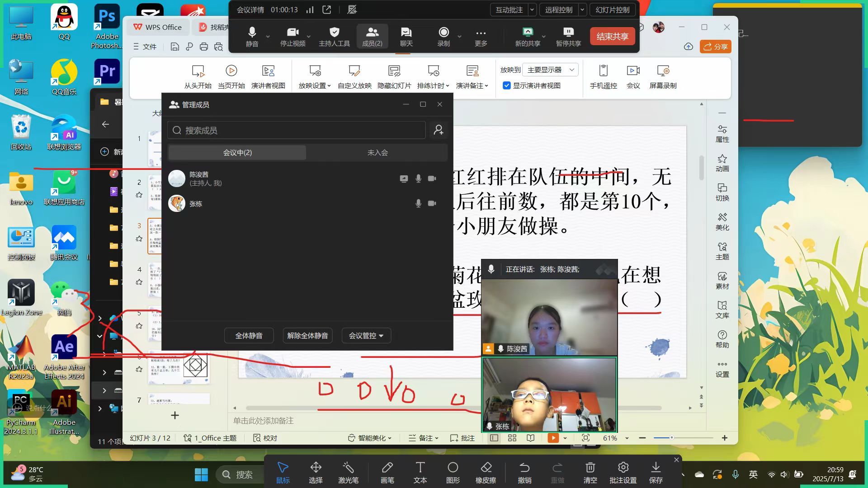Click the invite member icon beside search
The width and height of the screenshot is (868, 488).
coord(439,130)
